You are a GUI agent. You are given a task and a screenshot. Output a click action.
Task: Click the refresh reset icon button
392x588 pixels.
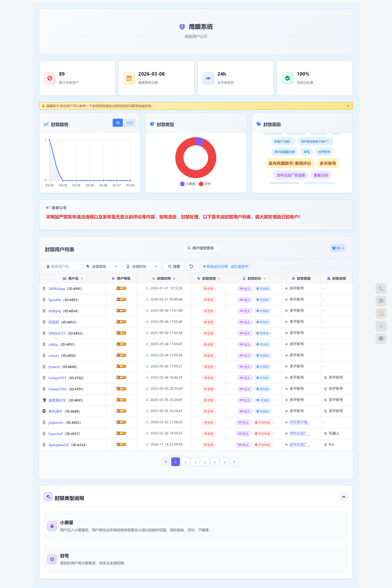point(191,266)
